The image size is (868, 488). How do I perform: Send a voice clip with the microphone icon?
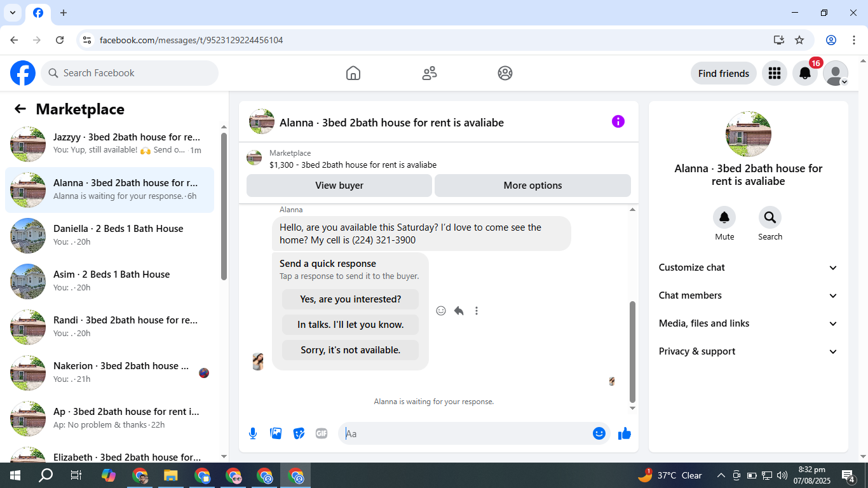click(253, 433)
